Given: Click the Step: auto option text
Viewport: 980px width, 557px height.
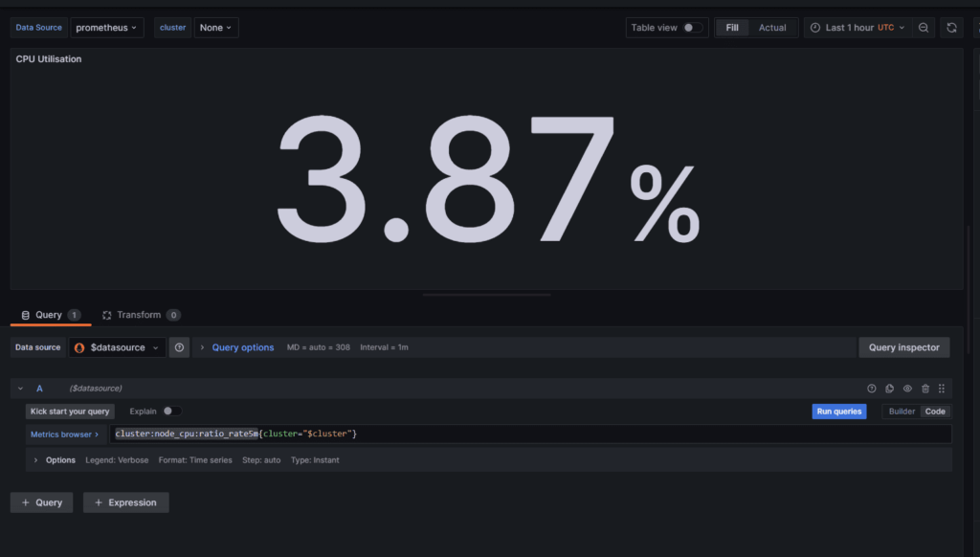Looking at the screenshot, I should pos(261,460).
